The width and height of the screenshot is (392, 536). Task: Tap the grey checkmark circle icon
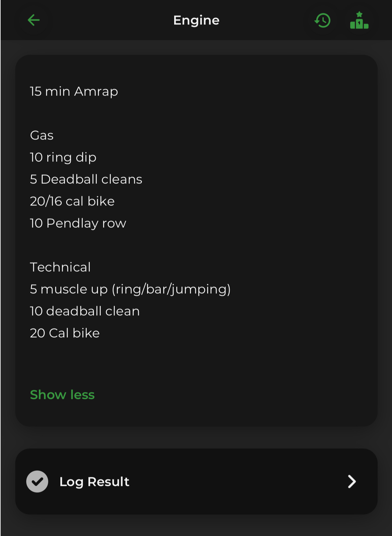tap(37, 481)
